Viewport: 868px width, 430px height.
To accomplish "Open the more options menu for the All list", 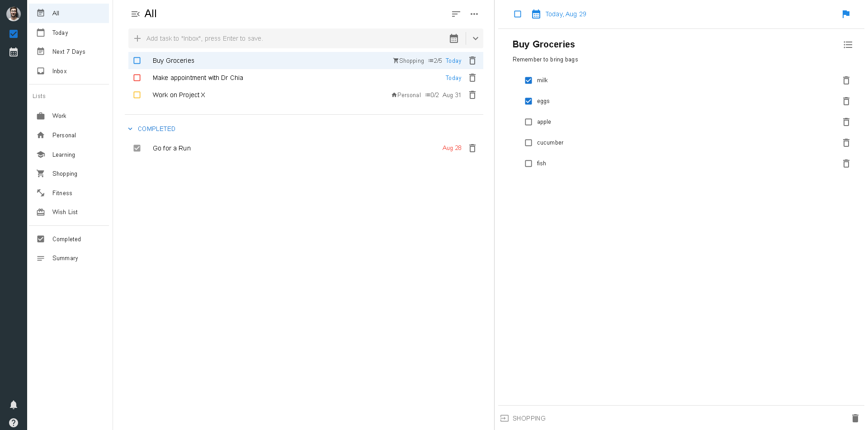I will 474,14.
